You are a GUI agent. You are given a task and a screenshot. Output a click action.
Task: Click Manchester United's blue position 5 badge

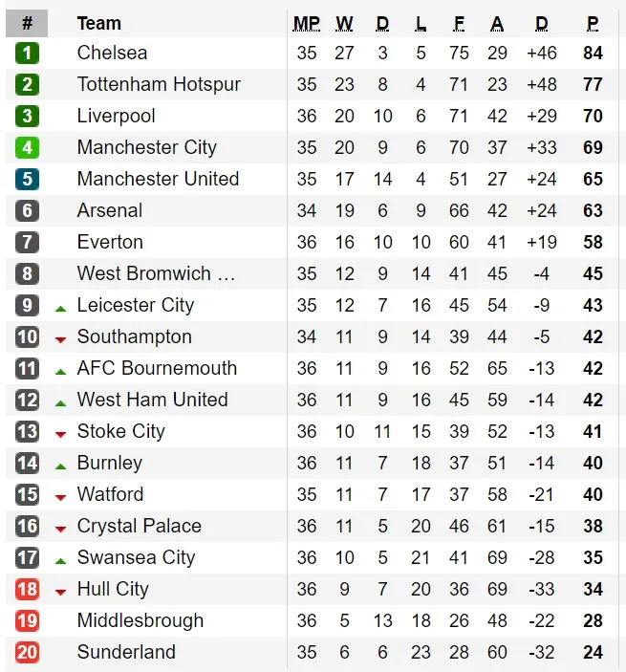point(27,179)
